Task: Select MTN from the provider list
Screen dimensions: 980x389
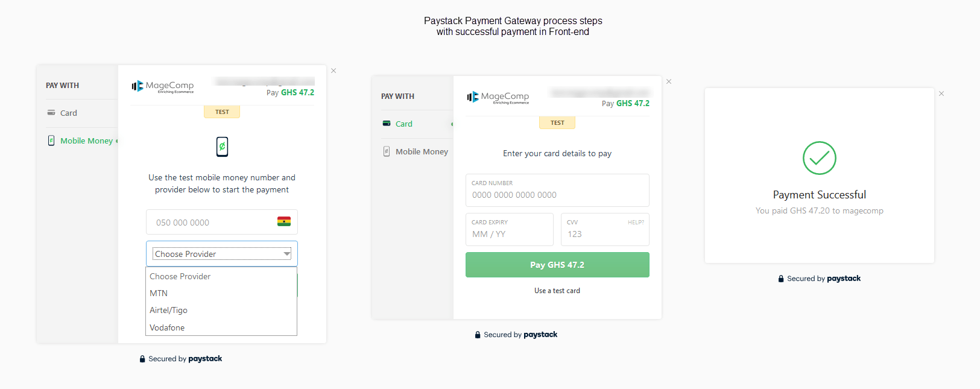Action: [x=159, y=293]
